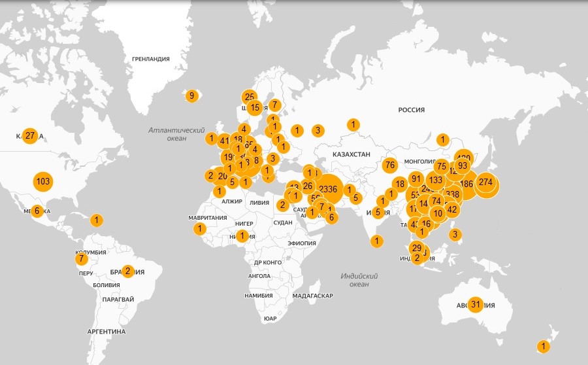
Task: Select the 41 marker over the UK
Action: click(x=224, y=141)
